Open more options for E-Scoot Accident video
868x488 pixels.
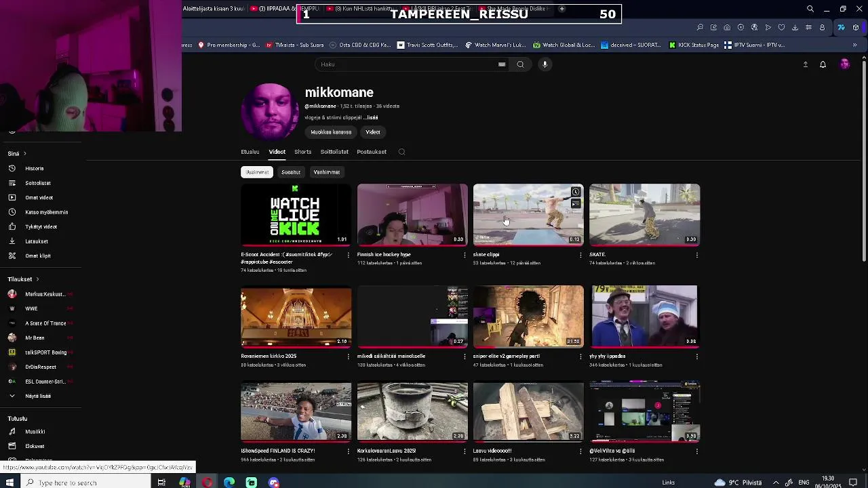pyautogui.click(x=349, y=255)
